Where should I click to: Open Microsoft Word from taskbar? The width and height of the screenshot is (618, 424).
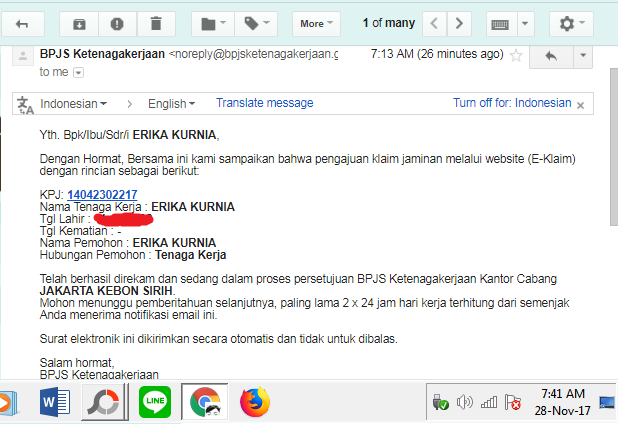(55, 402)
